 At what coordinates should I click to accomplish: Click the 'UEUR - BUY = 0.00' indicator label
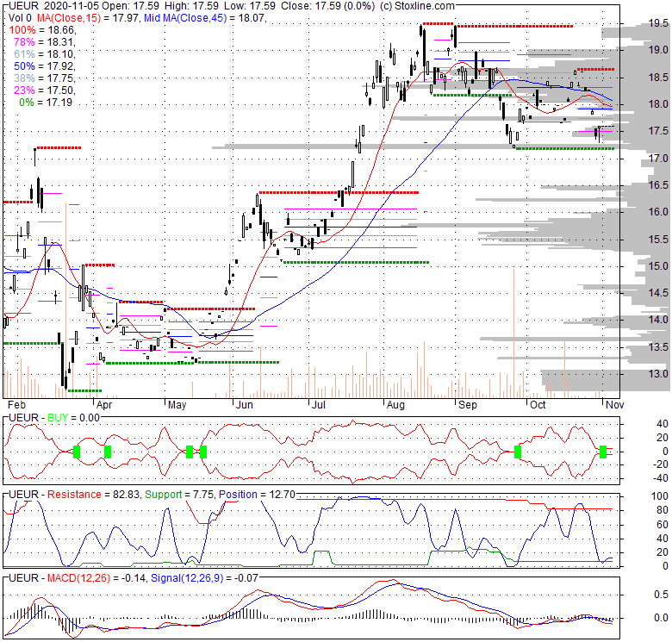click(x=54, y=418)
